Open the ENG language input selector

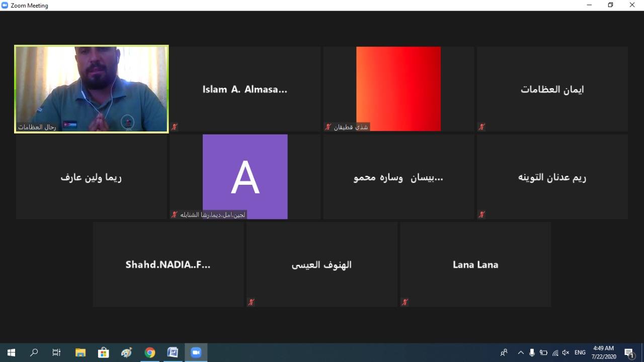(580, 352)
